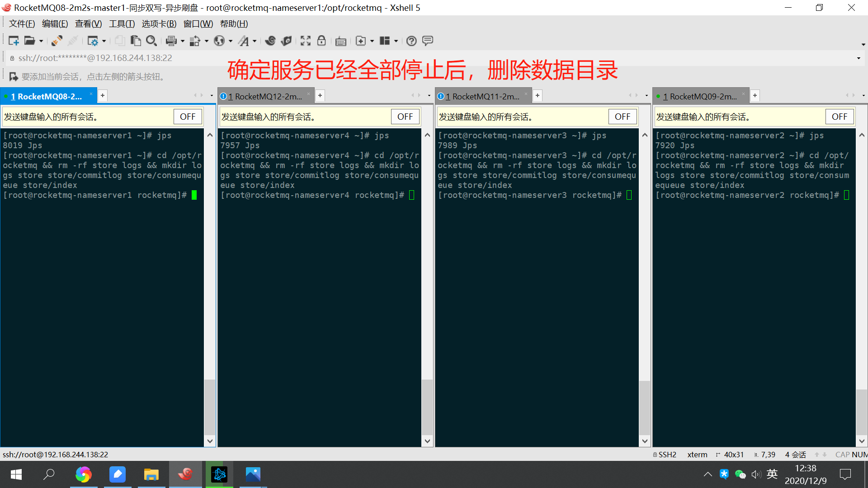The width and height of the screenshot is (868, 488).
Task: Turn on send-to-all toggle in nameserver1 pane
Action: pyautogui.click(x=188, y=117)
